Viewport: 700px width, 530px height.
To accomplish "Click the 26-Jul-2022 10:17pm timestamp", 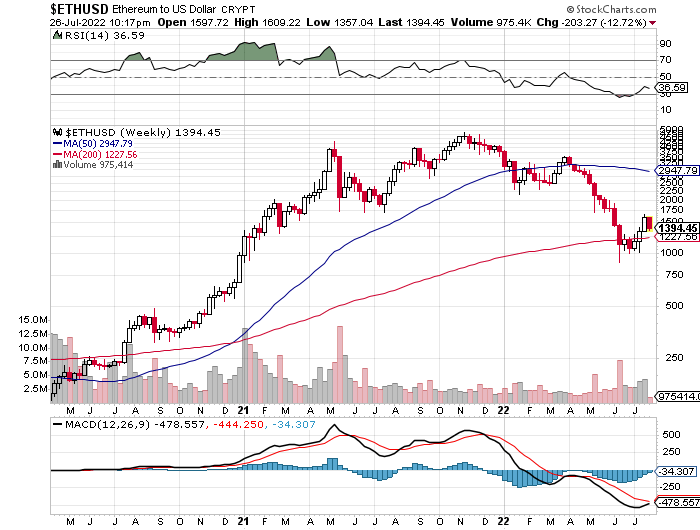I will pos(100,22).
